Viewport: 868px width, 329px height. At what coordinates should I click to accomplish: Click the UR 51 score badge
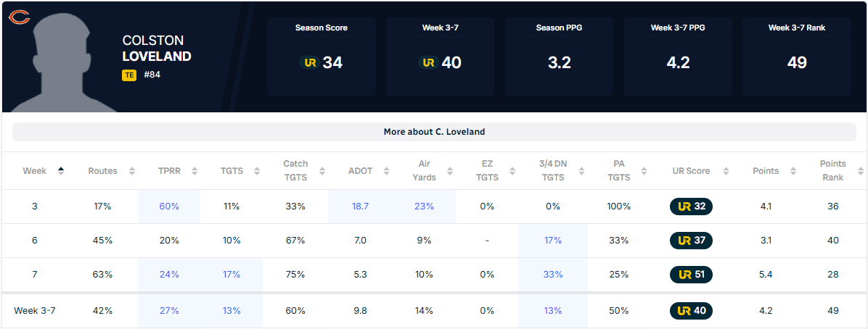[691, 275]
